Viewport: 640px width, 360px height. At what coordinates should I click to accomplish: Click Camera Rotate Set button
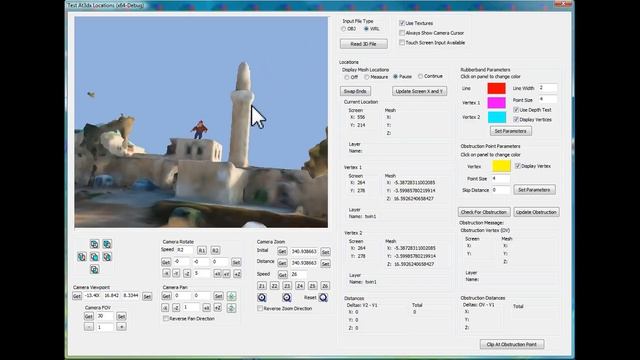click(x=236, y=262)
